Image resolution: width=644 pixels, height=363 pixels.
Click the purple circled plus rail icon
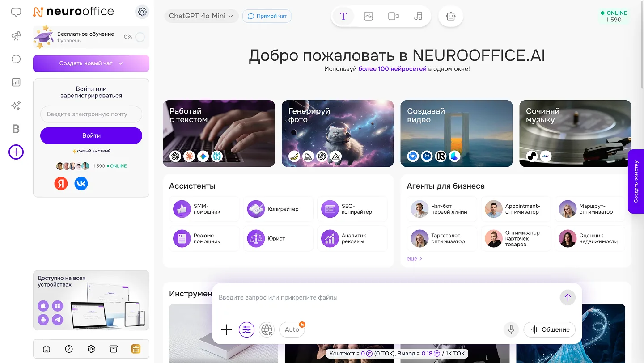coord(16,152)
